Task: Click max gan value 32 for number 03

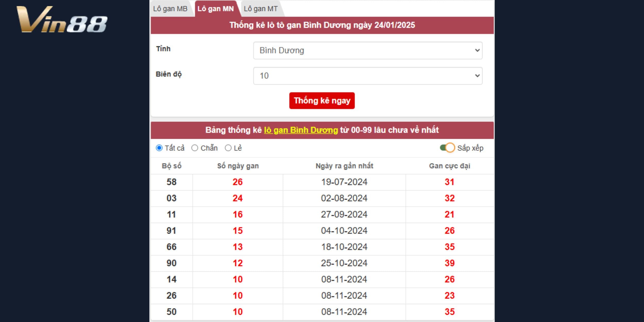Action: [450, 198]
